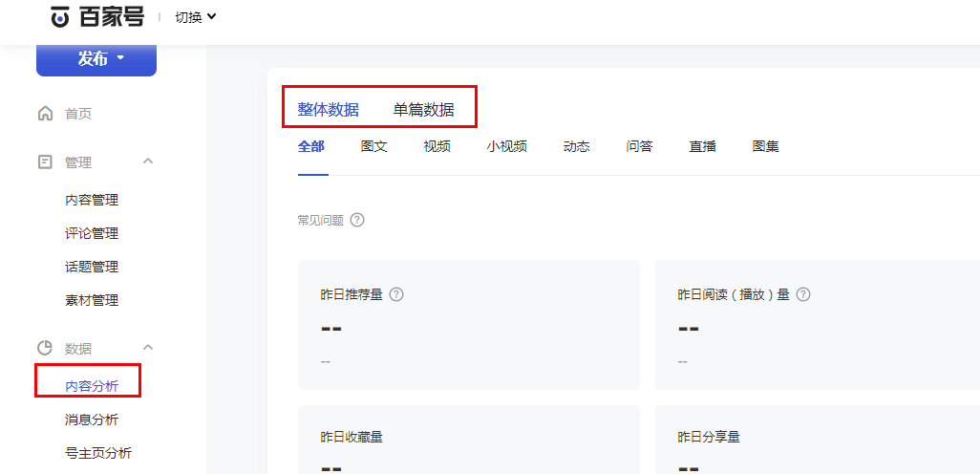
Task: Open the 切换 account dropdown
Action: pyautogui.click(x=195, y=17)
